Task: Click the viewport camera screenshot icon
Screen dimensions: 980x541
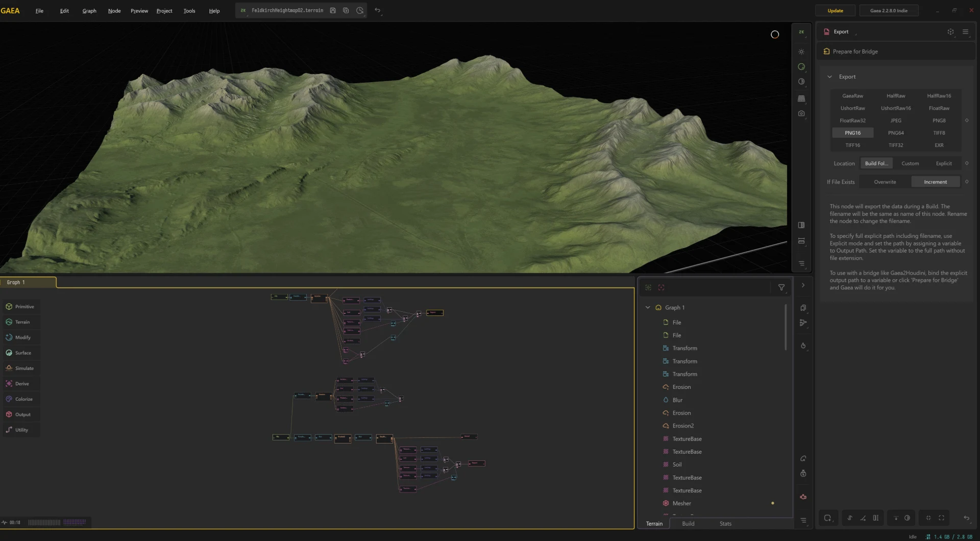Action: (x=801, y=113)
